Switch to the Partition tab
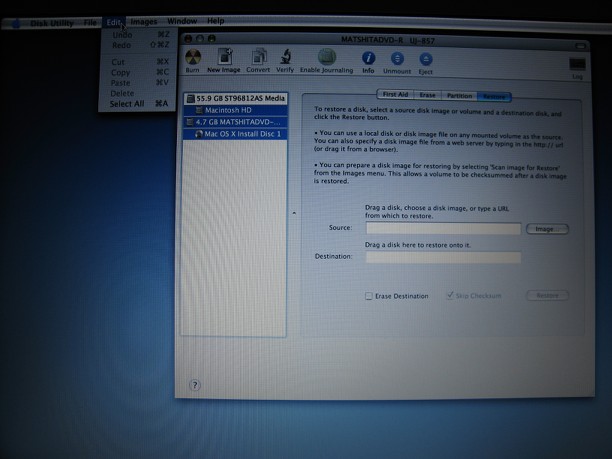This screenshot has height=459, width=612. pos(458,95)
